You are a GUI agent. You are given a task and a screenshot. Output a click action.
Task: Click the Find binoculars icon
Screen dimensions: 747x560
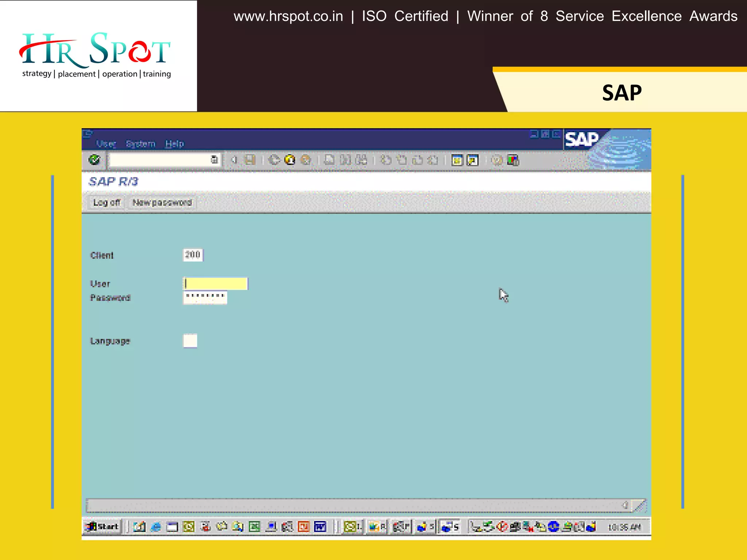(345, 160)
